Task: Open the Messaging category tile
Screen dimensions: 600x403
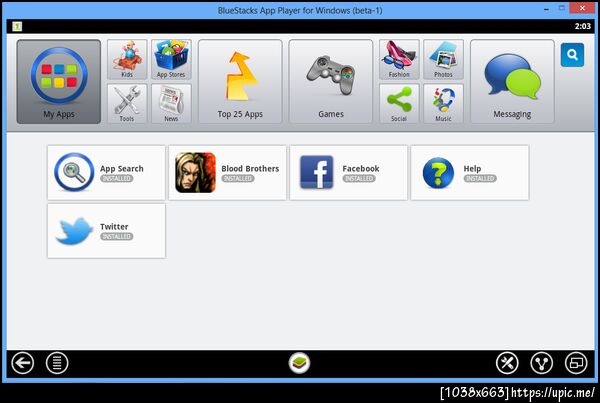Action: (x=512, y=82)
